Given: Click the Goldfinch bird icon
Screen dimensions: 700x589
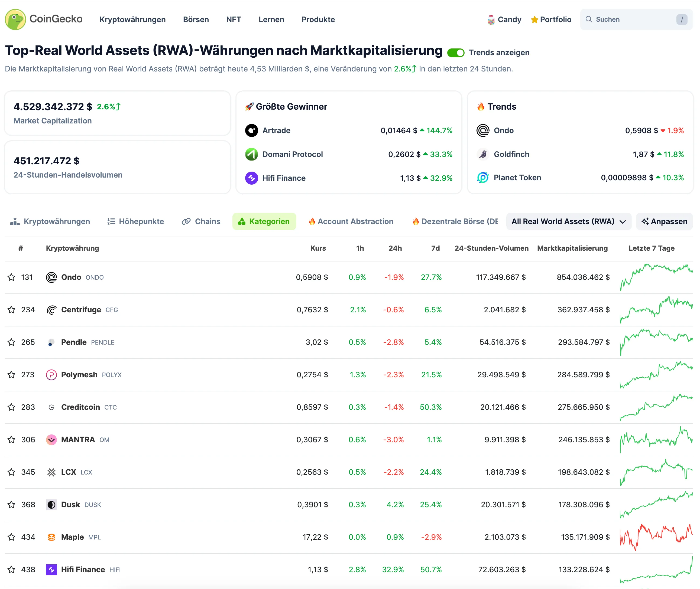Looking at the screenshot, I should [x=483, y=154].
